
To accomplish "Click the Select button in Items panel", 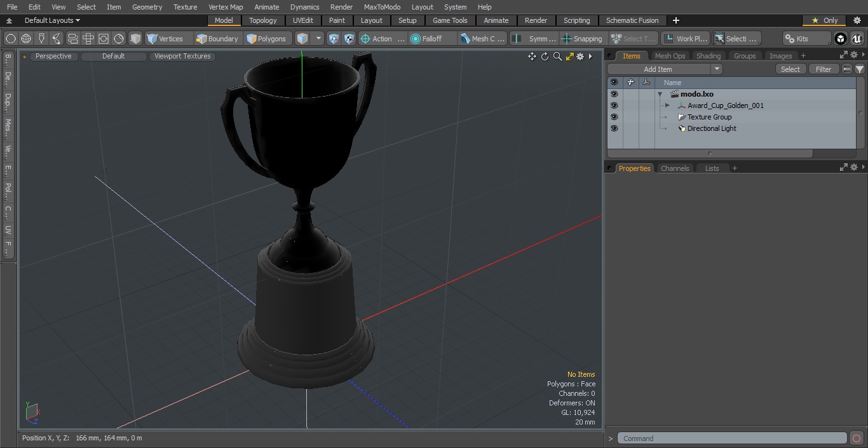I will (790, 69).
